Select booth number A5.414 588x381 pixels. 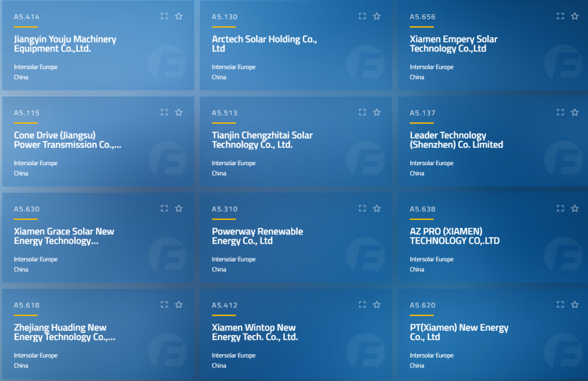(27, 17)
